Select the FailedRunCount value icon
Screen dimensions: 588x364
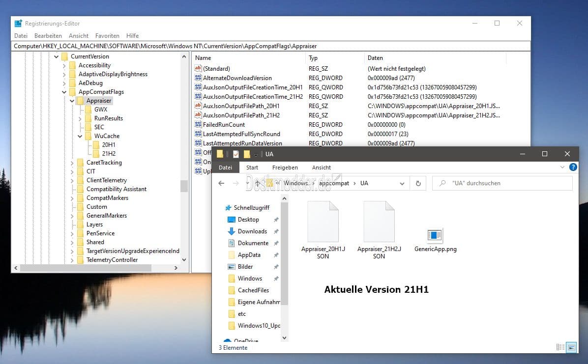point(198,124)
